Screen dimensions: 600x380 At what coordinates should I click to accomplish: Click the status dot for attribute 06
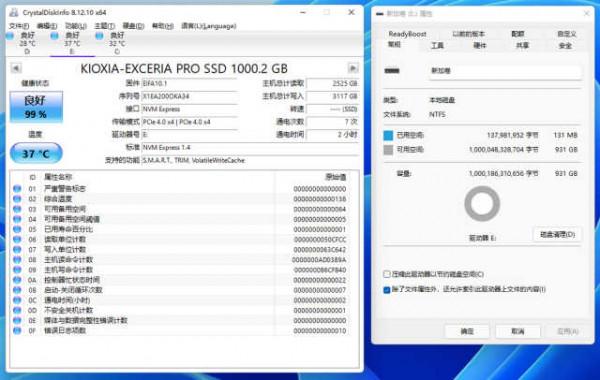(x=17, y=239)
